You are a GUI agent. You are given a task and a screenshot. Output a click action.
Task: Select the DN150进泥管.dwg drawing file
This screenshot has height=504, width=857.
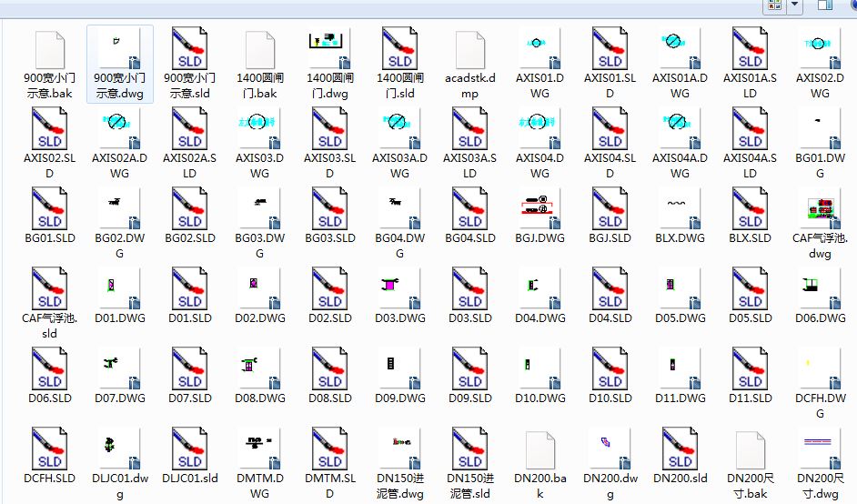tap(399, 449)
